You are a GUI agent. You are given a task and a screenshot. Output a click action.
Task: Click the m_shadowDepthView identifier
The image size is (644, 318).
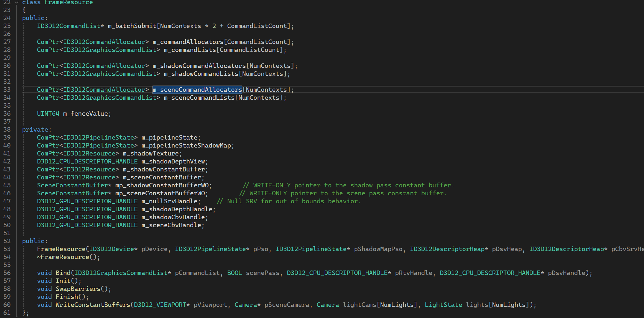[x=173, y=161]
